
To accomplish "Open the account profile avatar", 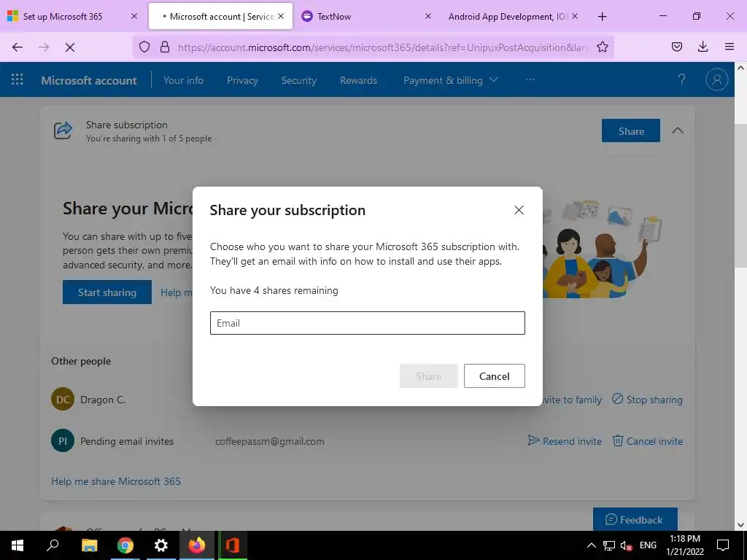I will pos(716,79).
